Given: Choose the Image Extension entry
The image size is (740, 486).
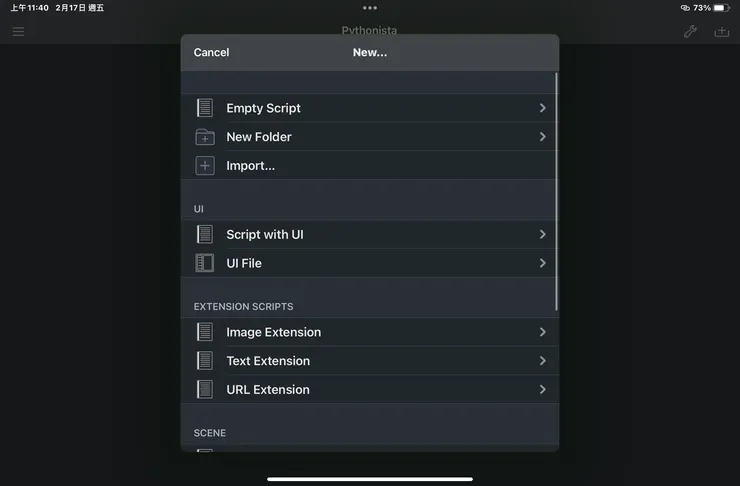Looking at the screenshot, I should point(273,332).
